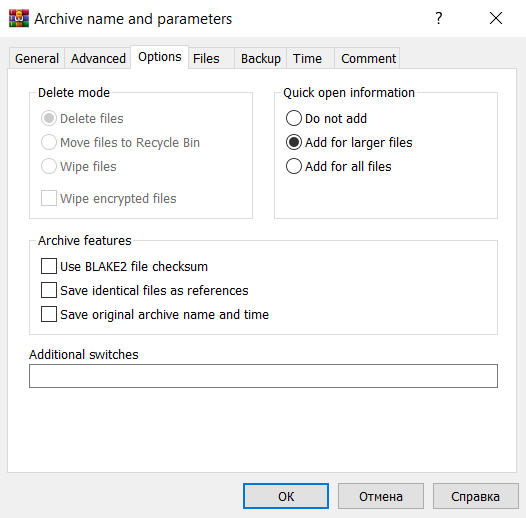Screen dimensions: 526x518
Task: Open the Comment tab
Action: 368,59
